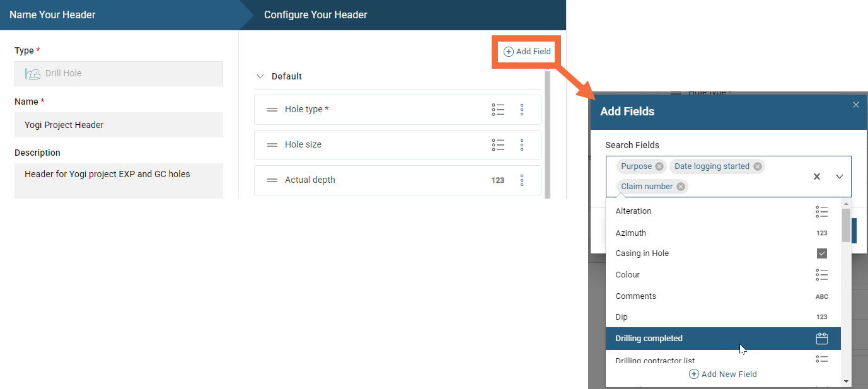This screenshot has height=389, width=868.
Task: Click checkbox icon next to Casing in Hole
Action: click(x=821, y=253)
